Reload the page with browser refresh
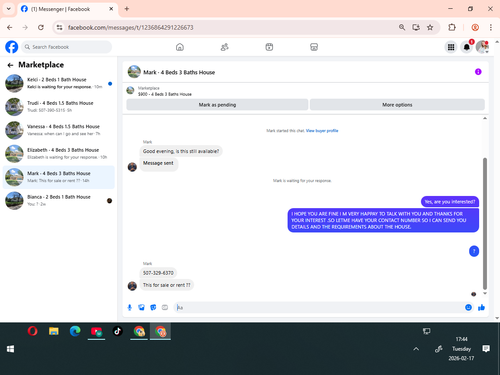This screenshot has height=375, width=500. (x=41, y=27)
